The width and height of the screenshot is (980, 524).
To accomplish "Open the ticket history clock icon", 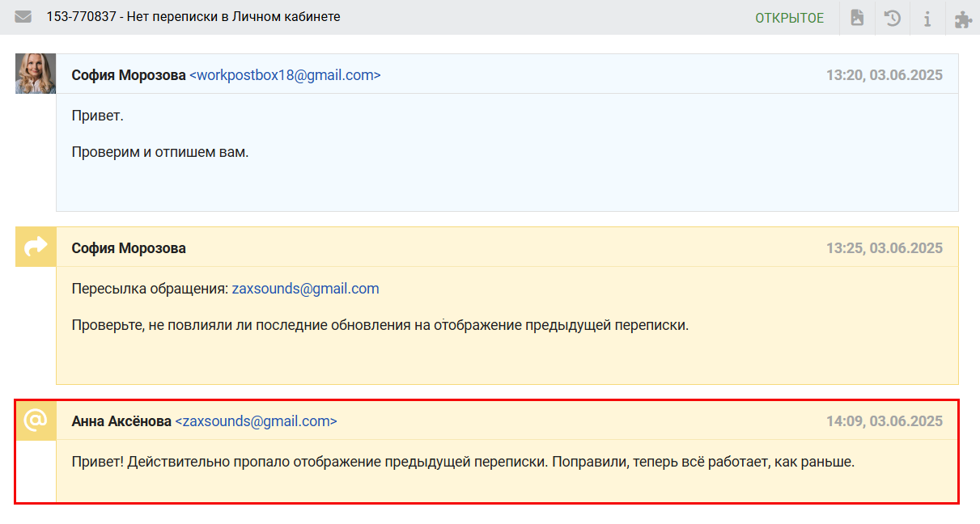I will tap(893, 18).
